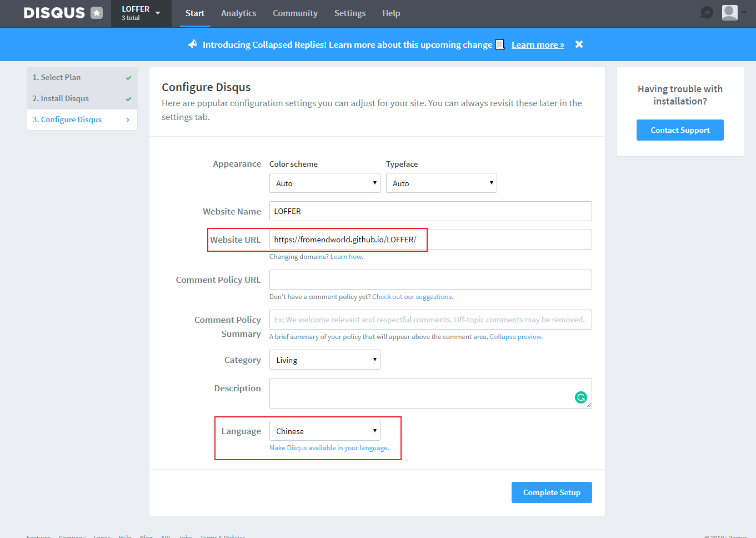Select step 3 Configure Disqus
Screen dimensions: 756x538
(82, 120)
